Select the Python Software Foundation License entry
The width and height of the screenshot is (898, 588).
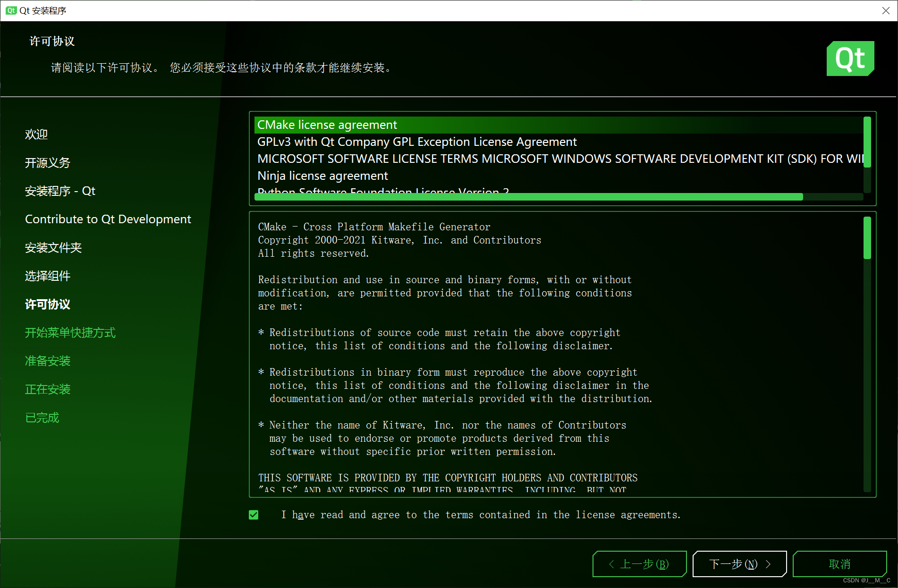tap(559, 190)
